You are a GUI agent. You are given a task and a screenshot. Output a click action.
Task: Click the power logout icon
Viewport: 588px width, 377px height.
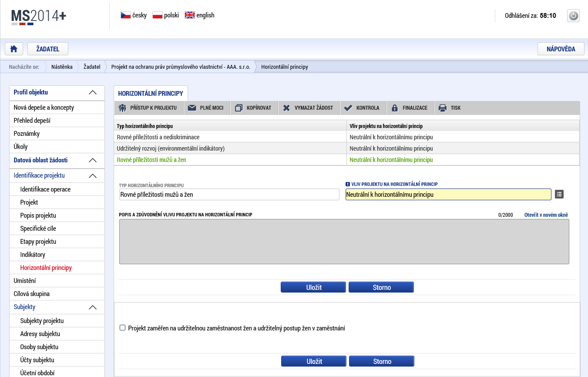573,16
